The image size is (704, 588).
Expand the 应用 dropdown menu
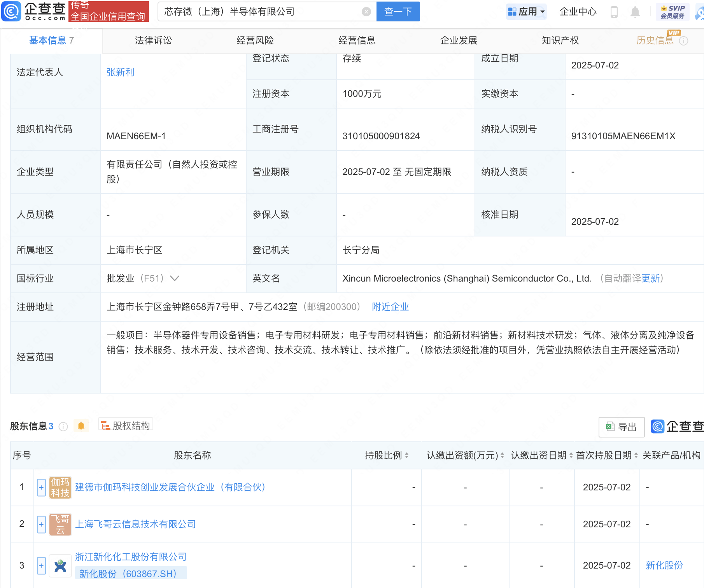tap(527, 12)
